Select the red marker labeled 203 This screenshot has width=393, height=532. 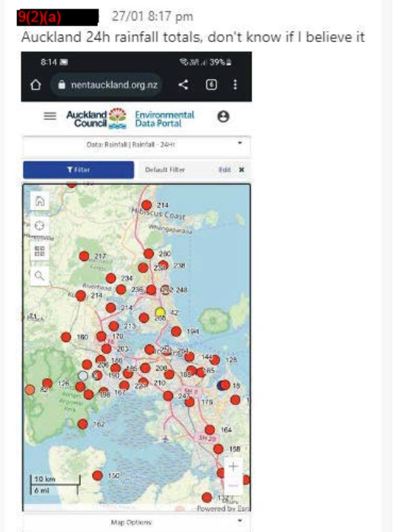coord(106,349)
